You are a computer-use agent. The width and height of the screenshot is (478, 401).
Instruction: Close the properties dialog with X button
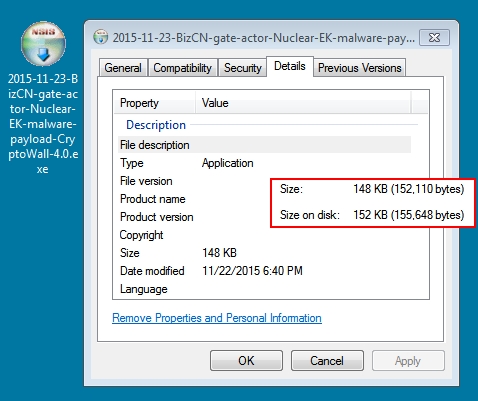tap(434, 37)
